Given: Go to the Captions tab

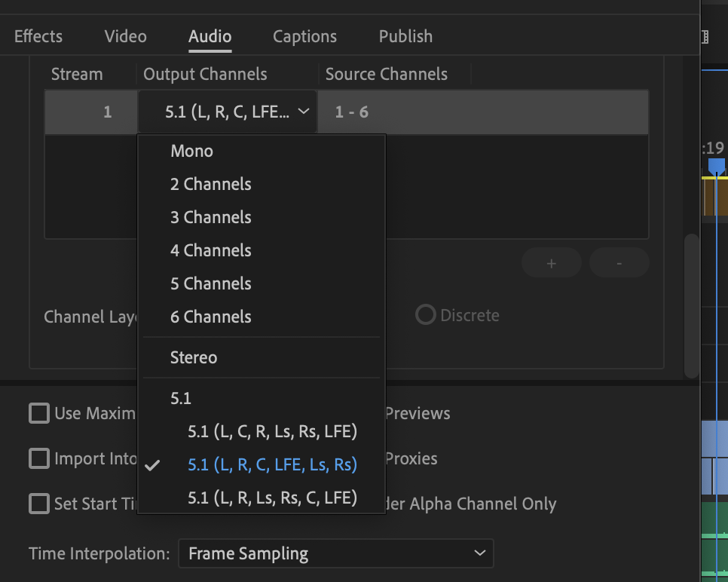Looking at the screenshot, I should pos(304,35).
